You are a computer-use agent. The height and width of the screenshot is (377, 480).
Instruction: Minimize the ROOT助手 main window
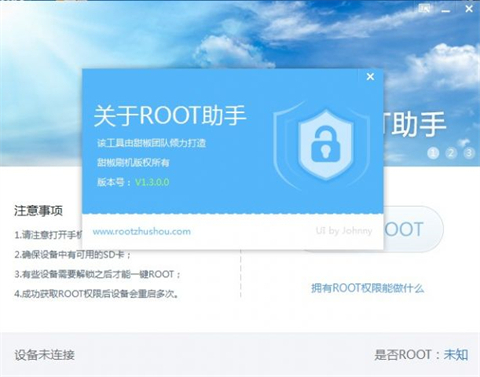(446, 10)
